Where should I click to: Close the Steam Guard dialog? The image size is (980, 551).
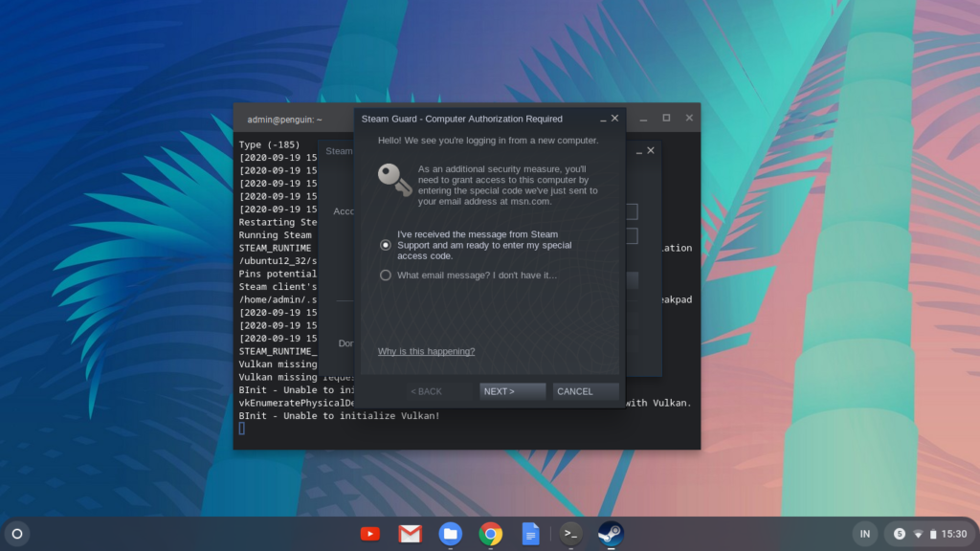[615, 118]
